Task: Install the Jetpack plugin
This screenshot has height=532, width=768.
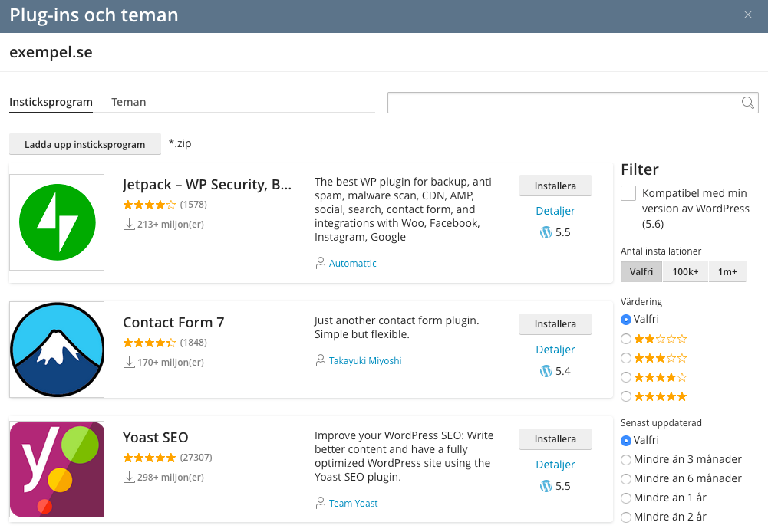Action: [555, 186]
